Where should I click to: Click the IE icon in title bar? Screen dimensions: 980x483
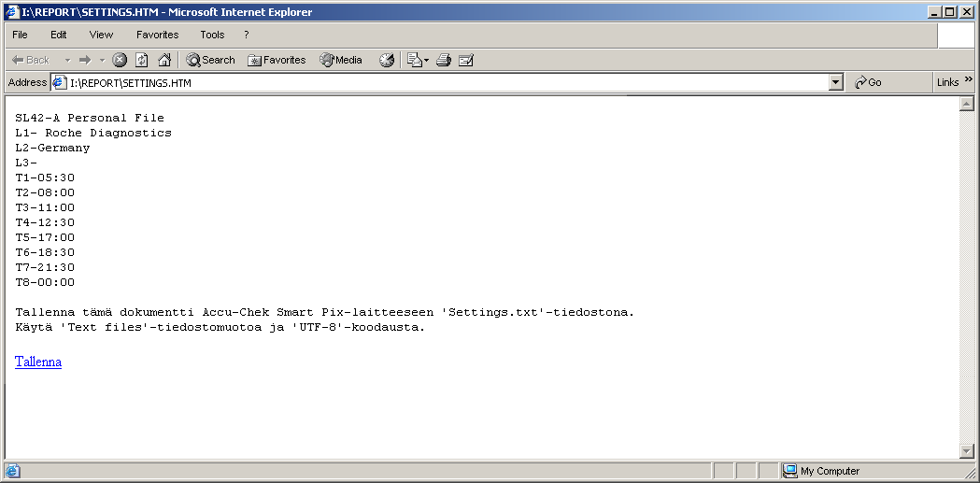pyautogui.click(x=12, y=12)
